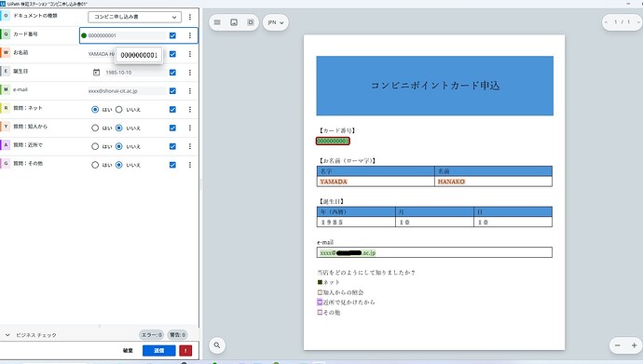
Task: Open the options menu for ドキュメントの種類 row
Action: [190, 17]
